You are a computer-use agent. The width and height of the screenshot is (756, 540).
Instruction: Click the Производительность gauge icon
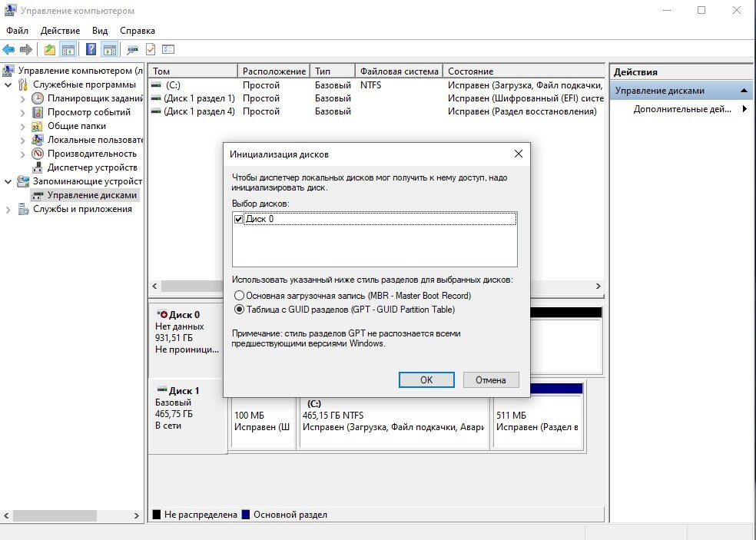pyautogui.click(x=37, y=154)
